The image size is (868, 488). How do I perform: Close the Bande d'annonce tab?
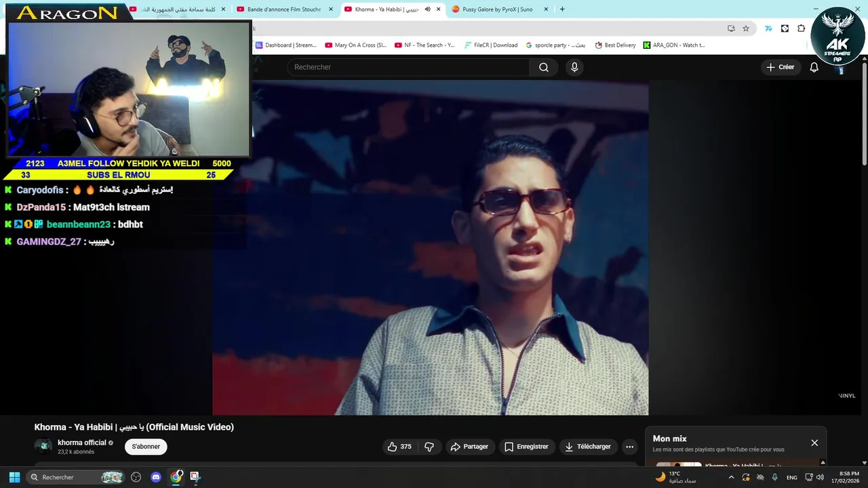(331, 9)
